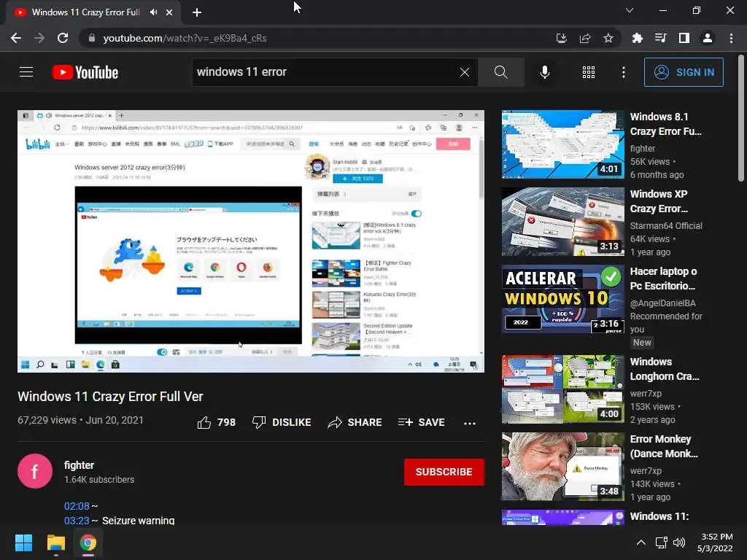Open File Explorer from the taskbar

pyautogui.click(x=55, y=542)
